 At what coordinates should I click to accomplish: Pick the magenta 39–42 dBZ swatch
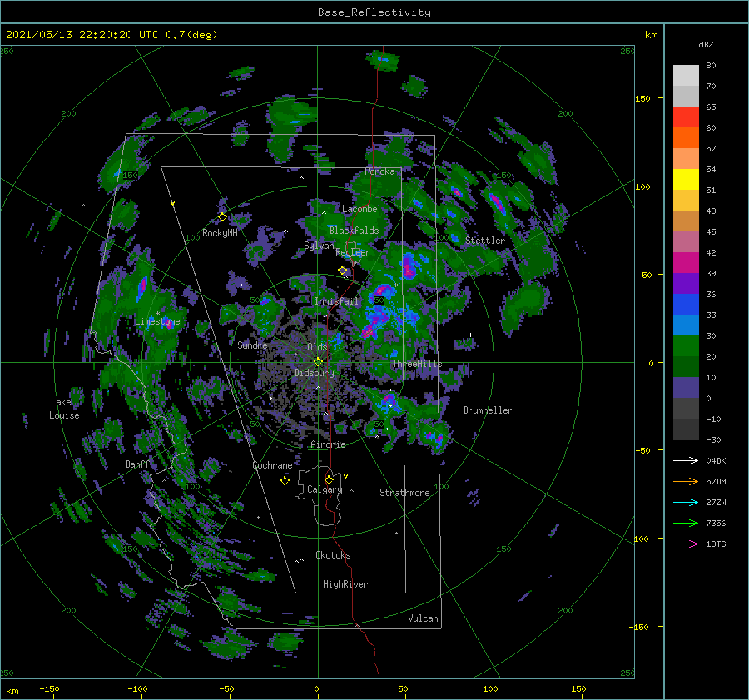tap(686, 262)
